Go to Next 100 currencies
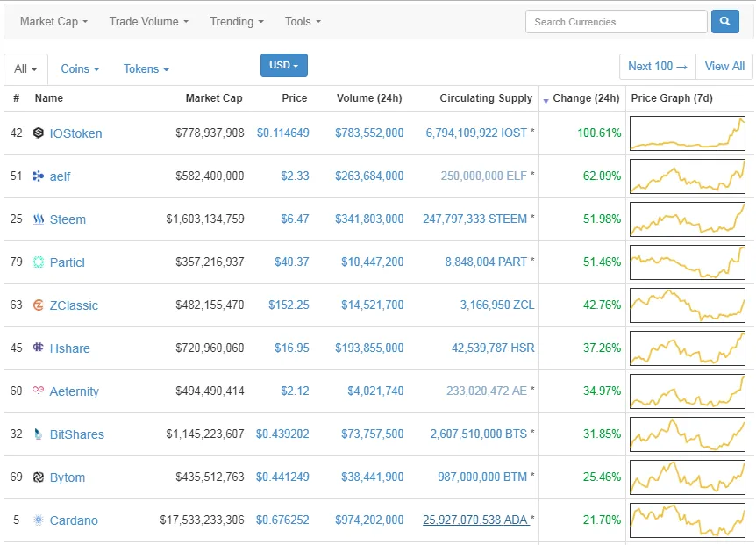756x545 pixels. point(658,66)
